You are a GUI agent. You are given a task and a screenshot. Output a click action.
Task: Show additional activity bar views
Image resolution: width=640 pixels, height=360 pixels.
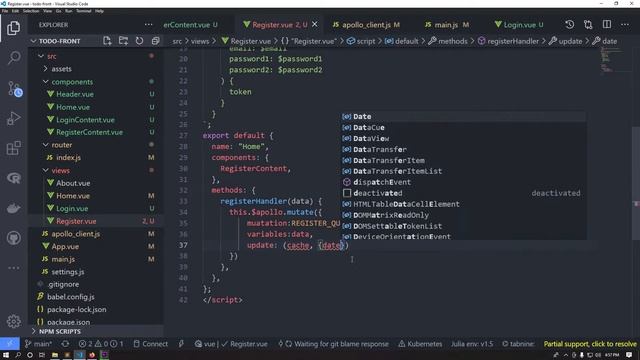pyautogui.click(x=13, y=268)
